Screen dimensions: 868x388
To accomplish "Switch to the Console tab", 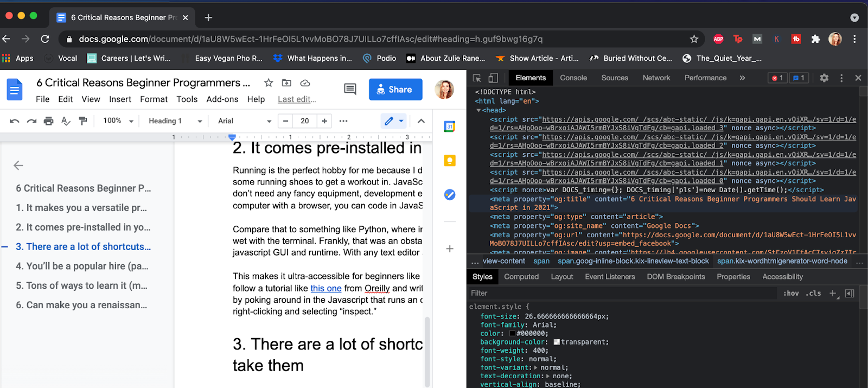I will coord(573,78).
